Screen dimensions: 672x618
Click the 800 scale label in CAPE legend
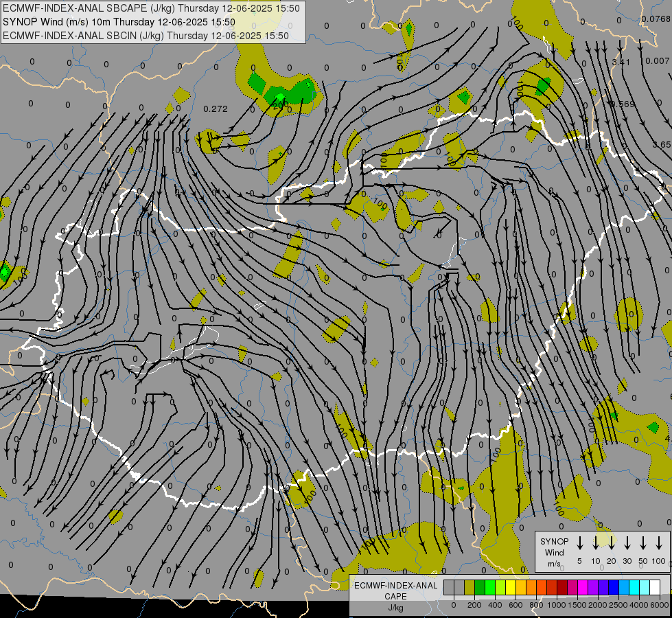536,605
